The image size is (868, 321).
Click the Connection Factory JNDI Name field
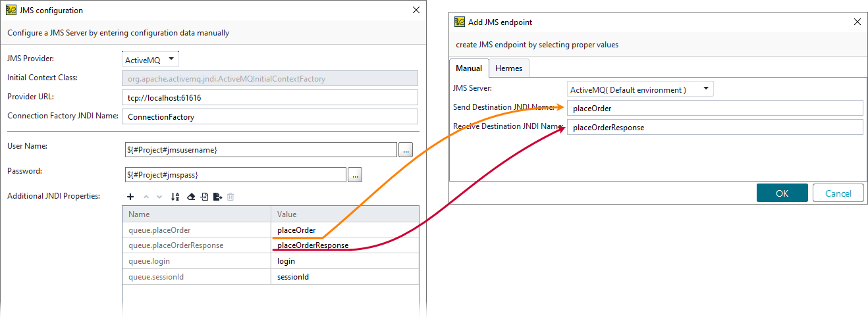270,116
